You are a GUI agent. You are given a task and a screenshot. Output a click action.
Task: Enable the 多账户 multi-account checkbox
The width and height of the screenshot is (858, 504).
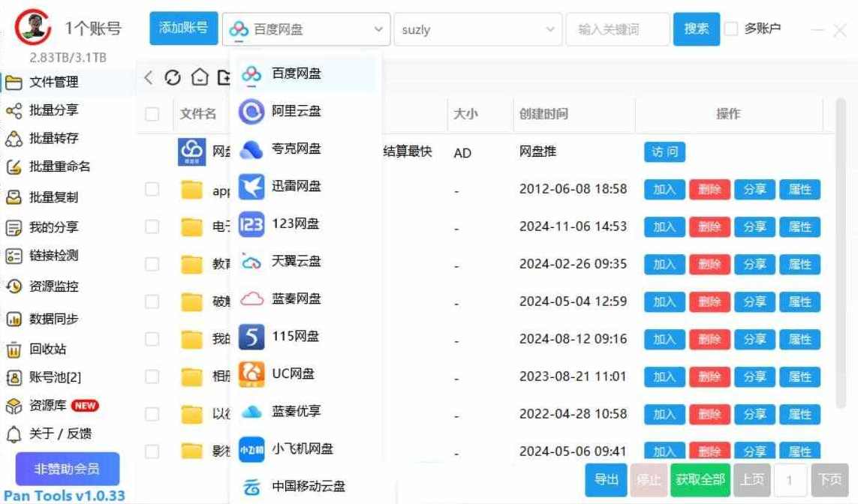pos(730,28)
